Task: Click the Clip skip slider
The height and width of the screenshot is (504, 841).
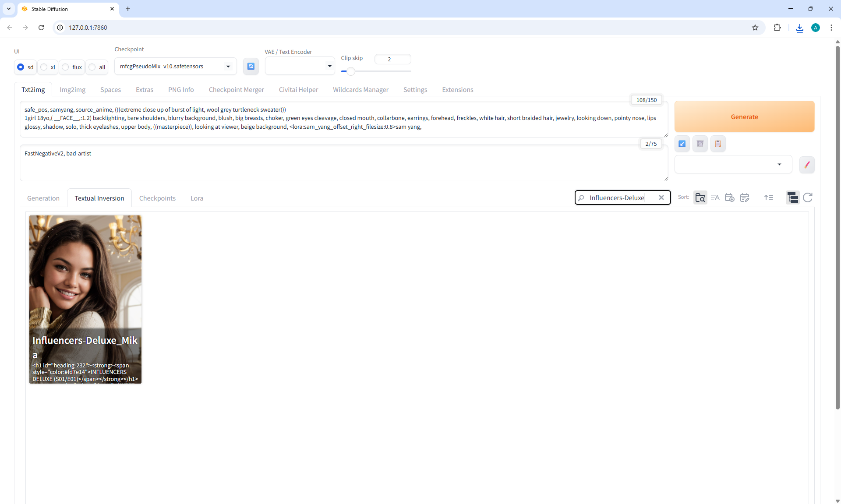Action: point(376,71)
